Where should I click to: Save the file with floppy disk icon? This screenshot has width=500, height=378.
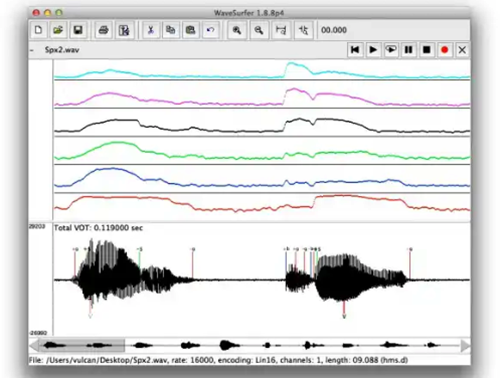[78, 30]
